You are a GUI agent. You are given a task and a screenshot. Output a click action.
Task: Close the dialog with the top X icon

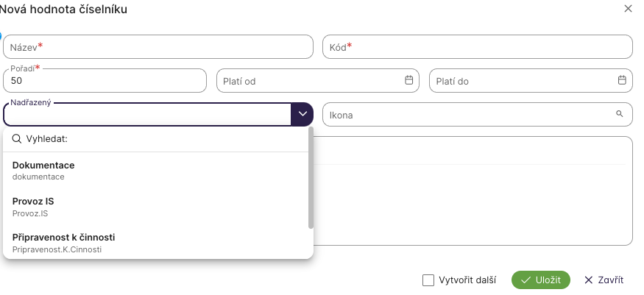pyautogui.click(x=628, y=9)
